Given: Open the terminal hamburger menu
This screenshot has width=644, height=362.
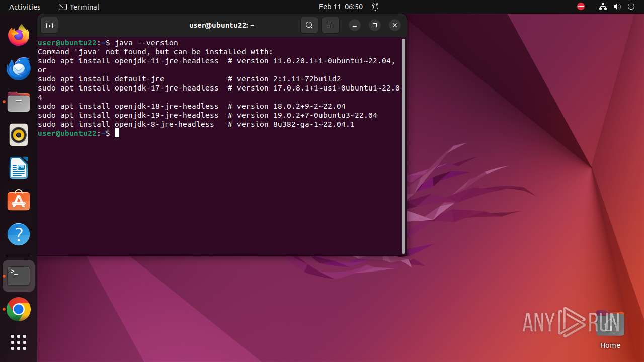Looking at the screenshot, I should pos(331,25).
